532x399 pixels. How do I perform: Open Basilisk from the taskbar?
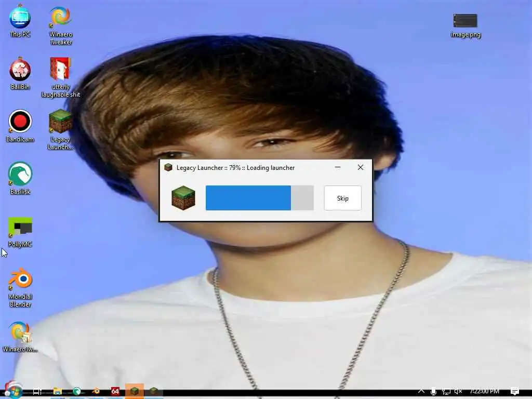click(77, 391)
